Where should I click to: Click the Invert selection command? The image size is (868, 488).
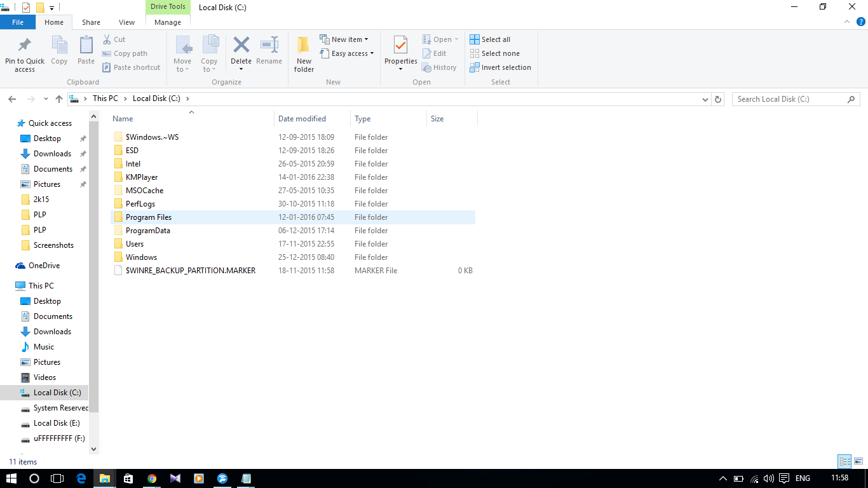[500, 67]
